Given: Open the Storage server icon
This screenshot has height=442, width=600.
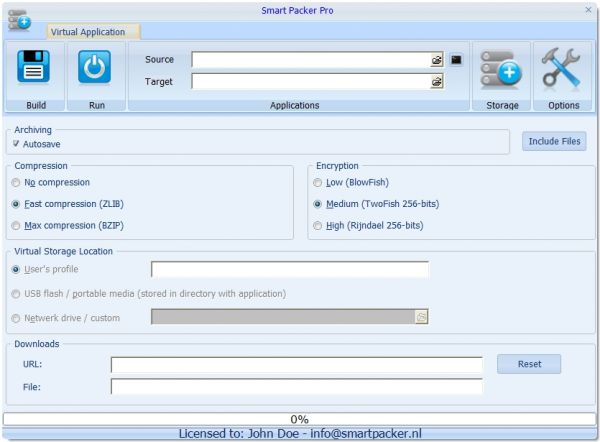Looking at the screenshot, I should [501, 70].
